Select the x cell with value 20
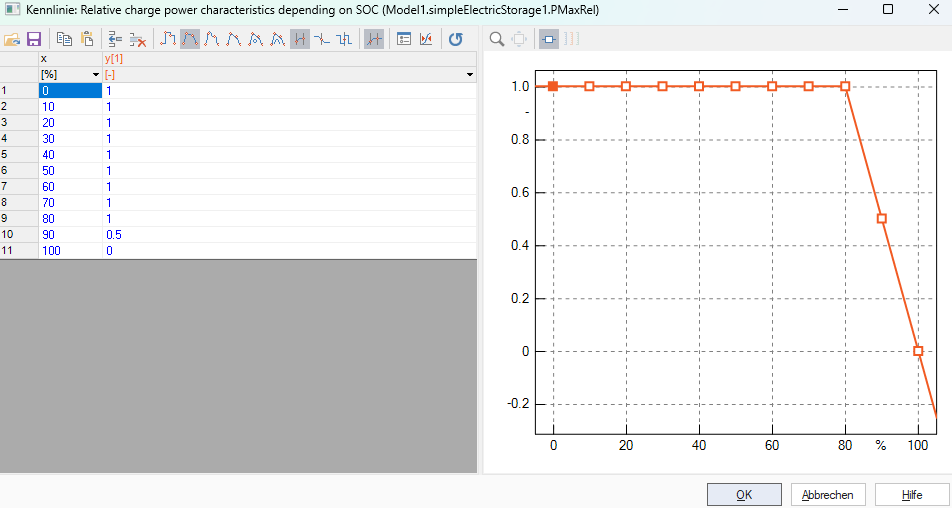952x508 pixels. click(70, 123)
